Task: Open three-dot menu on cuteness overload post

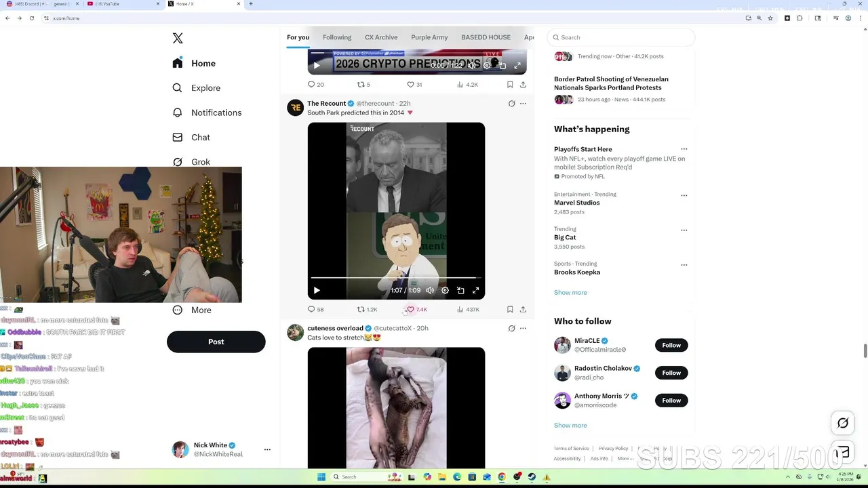Action: [523, 328]
